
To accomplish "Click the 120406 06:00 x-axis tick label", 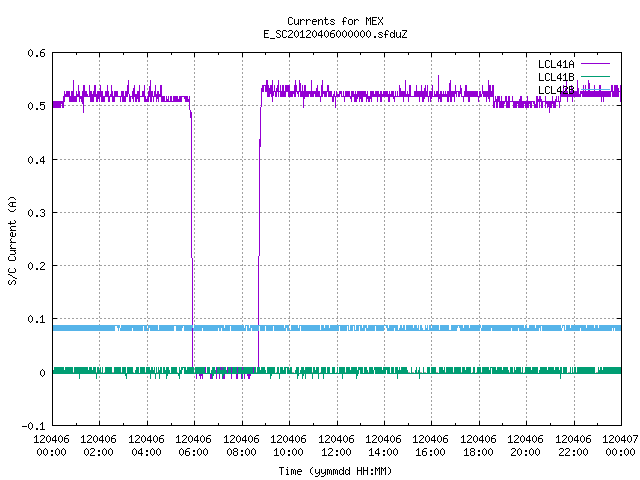I will [193, 446].
